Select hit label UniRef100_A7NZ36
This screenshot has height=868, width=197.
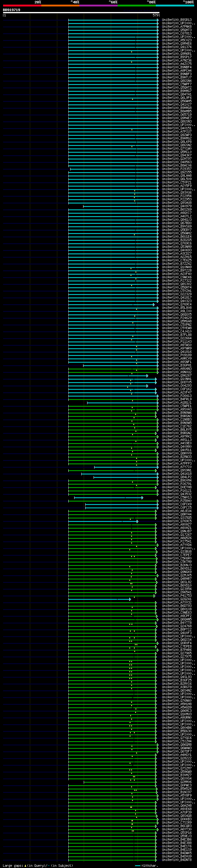point(177,60)
